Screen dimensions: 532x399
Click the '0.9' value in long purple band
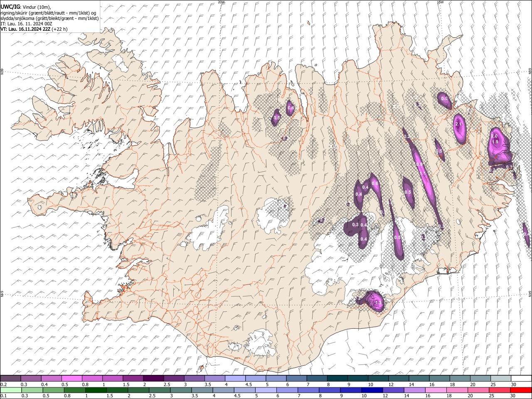[419, 165]
